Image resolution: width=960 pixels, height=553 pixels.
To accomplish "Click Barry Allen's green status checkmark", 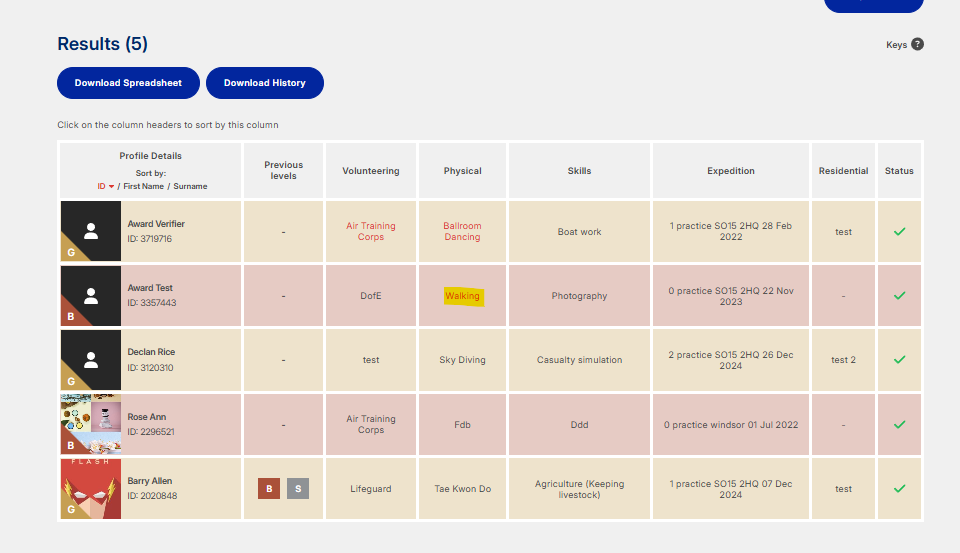I will 899,488.
